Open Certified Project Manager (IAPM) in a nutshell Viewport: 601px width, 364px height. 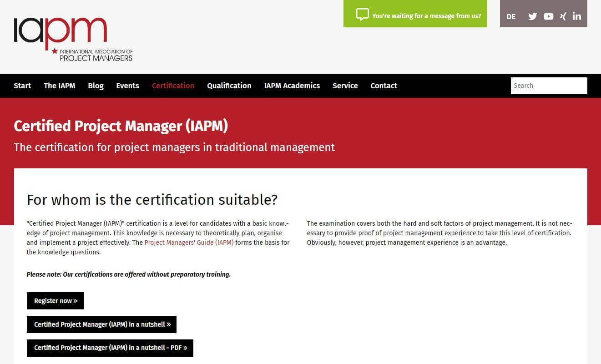101,324
